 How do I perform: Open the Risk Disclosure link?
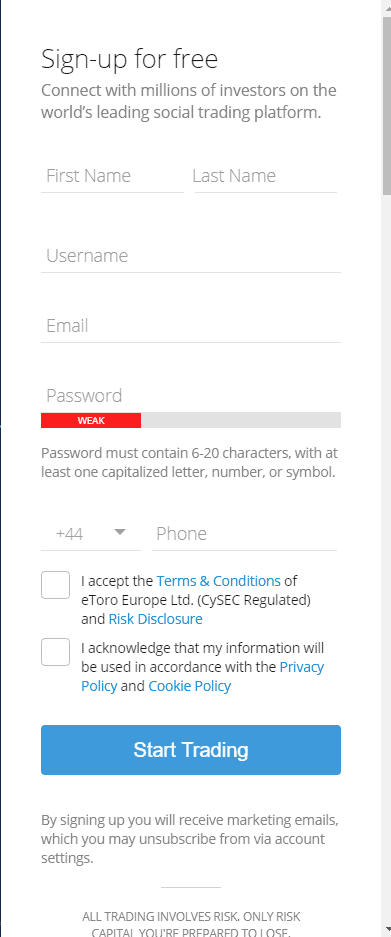[x=155, y=619]
